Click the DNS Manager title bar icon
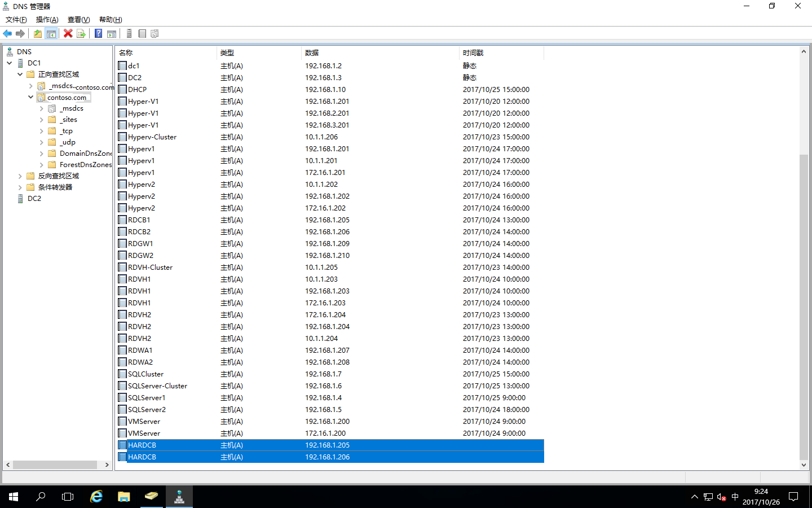This screenshot has width=812, height=508. click(6, 6)
